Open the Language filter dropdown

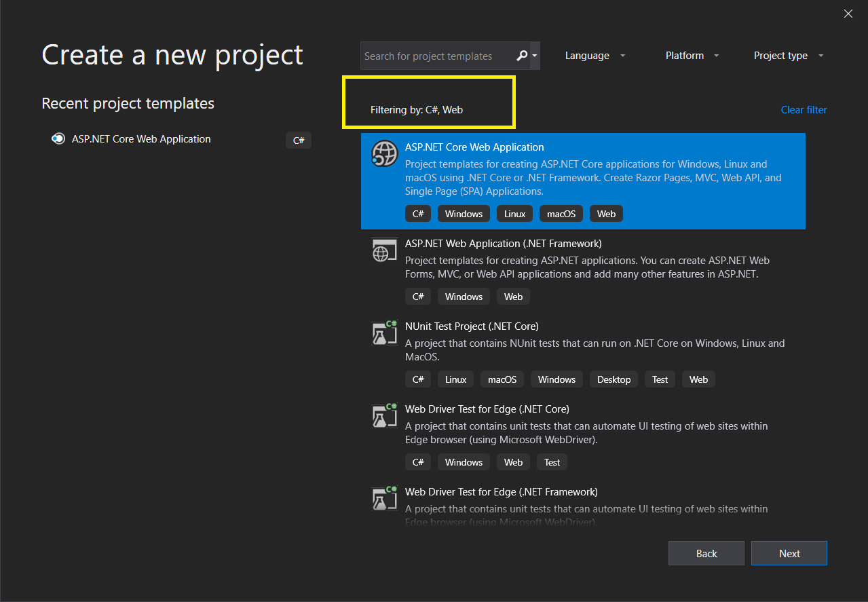[595, 56]
